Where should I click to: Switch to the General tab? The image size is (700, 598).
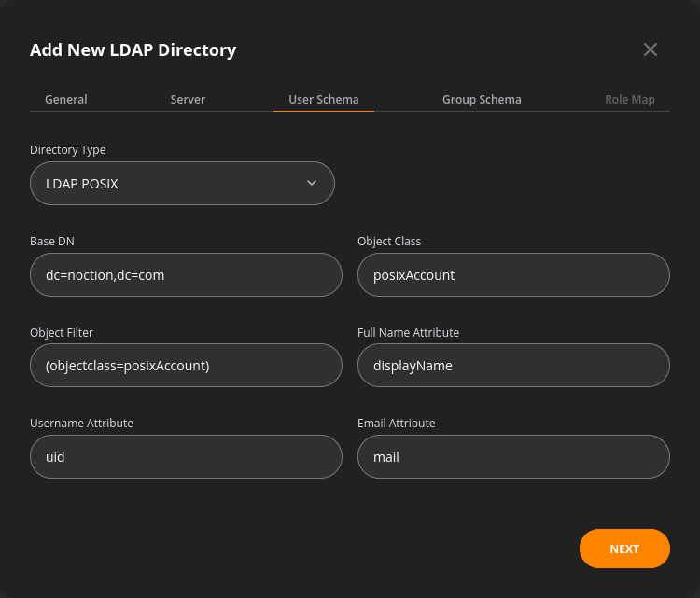point(66,99)
